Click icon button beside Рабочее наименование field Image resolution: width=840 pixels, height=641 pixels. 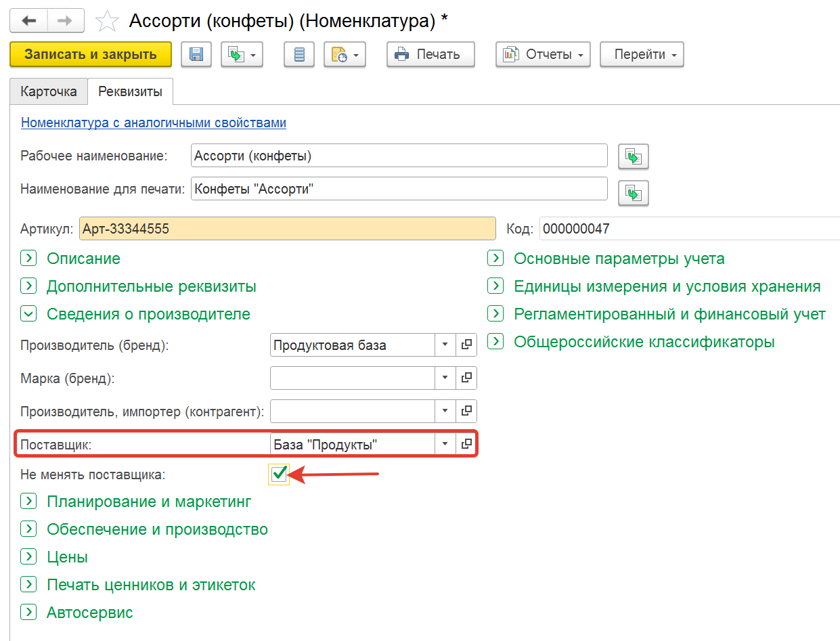click(x=634, y=156)
